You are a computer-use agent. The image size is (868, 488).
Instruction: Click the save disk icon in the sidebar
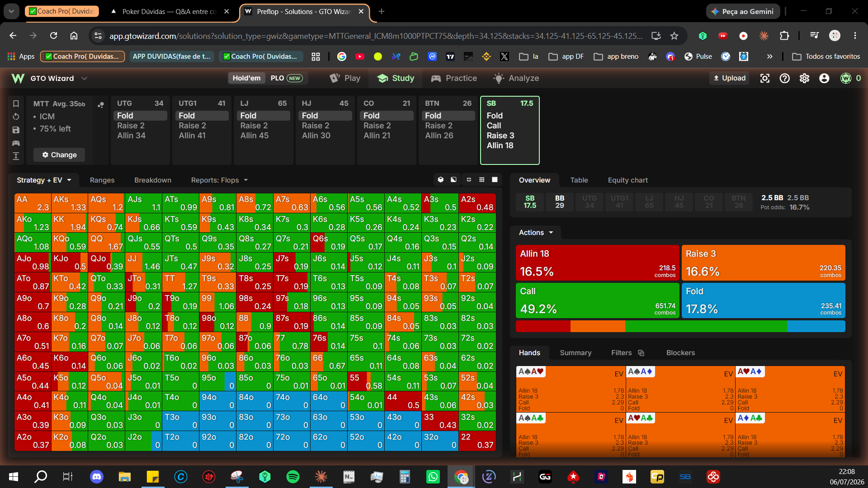(16, 130)
